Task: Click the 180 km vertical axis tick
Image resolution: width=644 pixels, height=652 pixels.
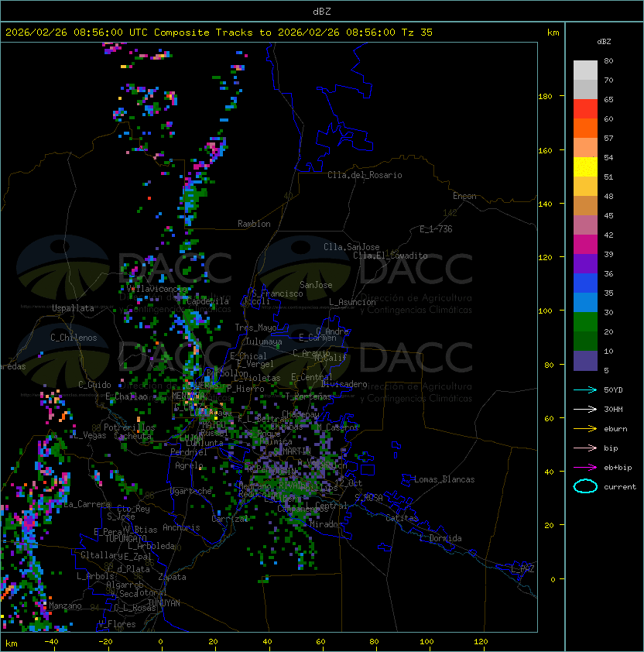Action: tap(545, 97)
